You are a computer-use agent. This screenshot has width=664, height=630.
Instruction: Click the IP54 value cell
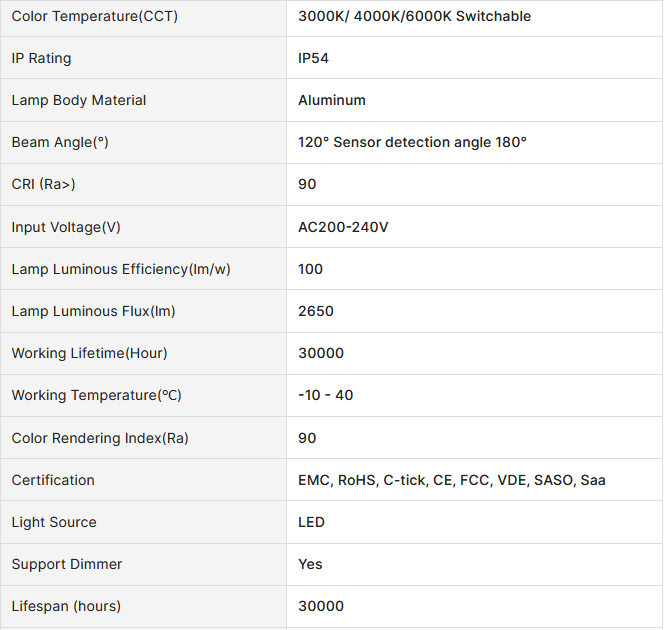[x=313, y=58]
